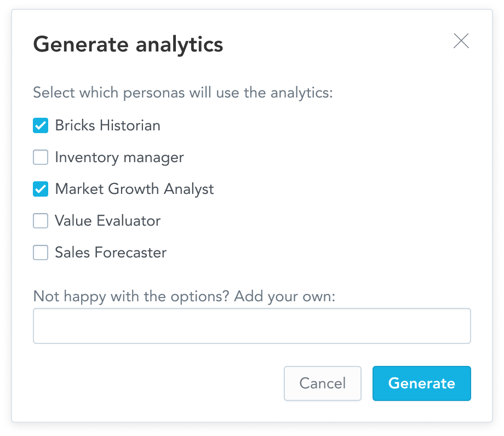This screenshot has width=504, height=436.
Task: Click the custom persona input field
Action: coord(252,325)
